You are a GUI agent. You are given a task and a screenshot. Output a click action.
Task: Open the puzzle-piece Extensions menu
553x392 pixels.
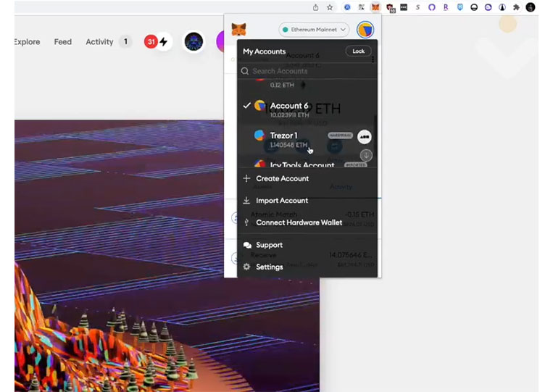point(516,7)
